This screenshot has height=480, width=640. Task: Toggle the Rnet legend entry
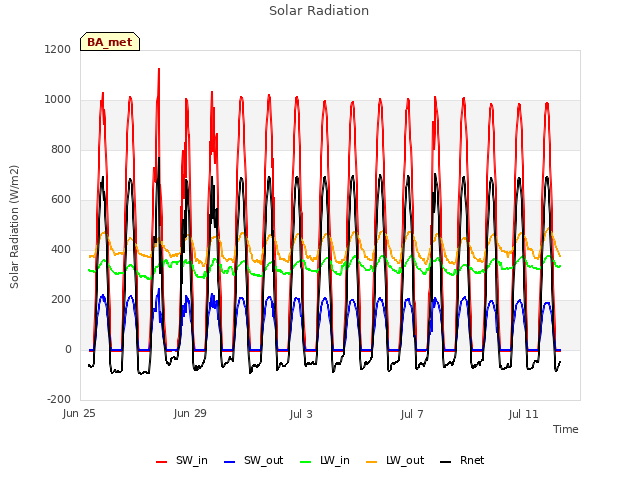[x=462, y=460]
